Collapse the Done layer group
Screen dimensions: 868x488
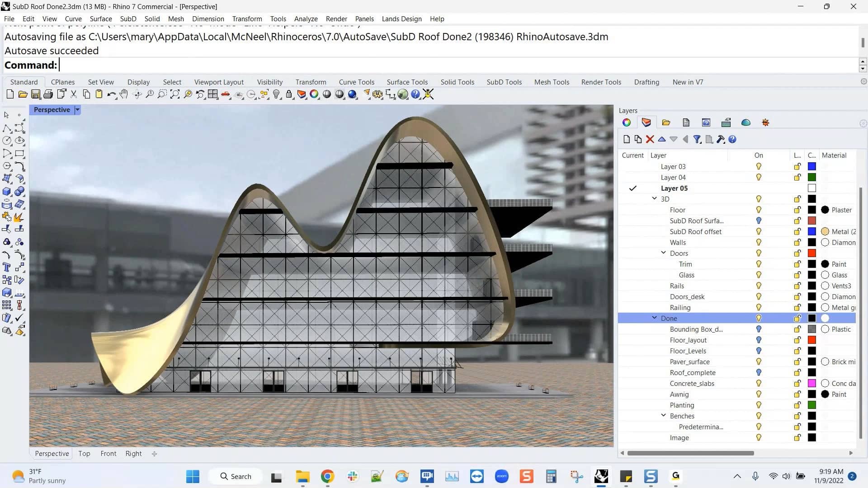coord(654,318)
